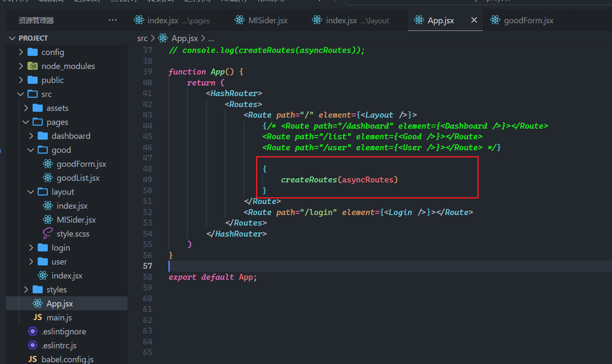Open babel.config.js in the file tree
This screenshot has width=612, height=364.
click(x=67, y=359)
